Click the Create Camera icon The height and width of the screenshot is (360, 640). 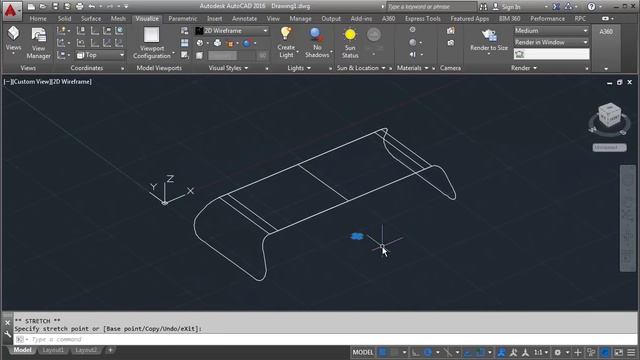tap(451, 31)
